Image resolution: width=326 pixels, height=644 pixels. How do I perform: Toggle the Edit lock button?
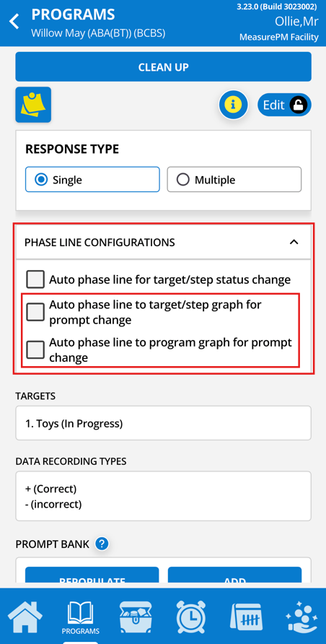pos(284,105)
